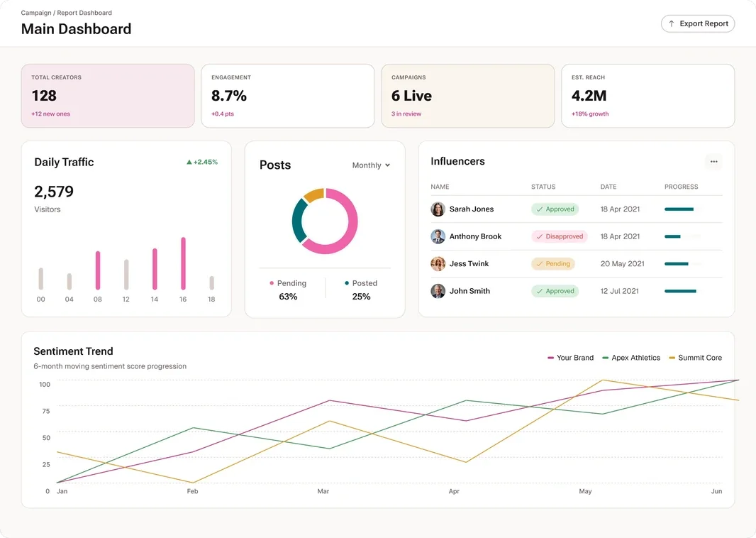
Task: Click the upload arrow icon in Export Report
Action: [671, 23]
